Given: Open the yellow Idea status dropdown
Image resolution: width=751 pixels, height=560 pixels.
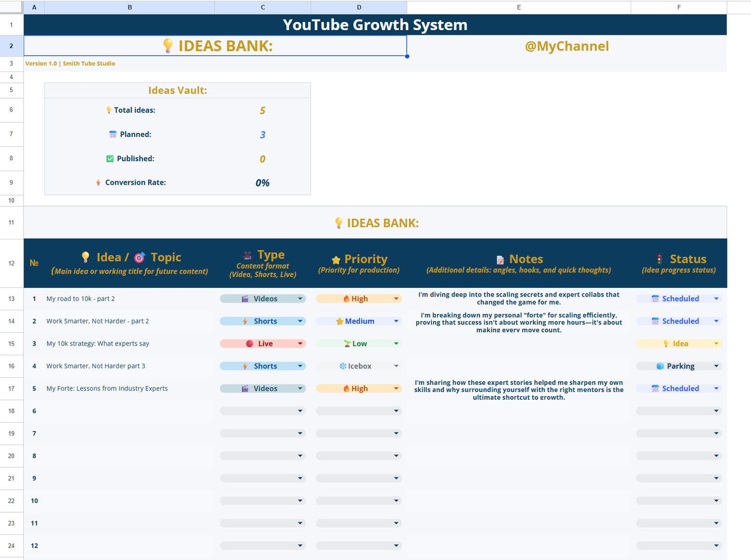Looking at the screenshot, I should pyautogui.click(x=716, y=344).
